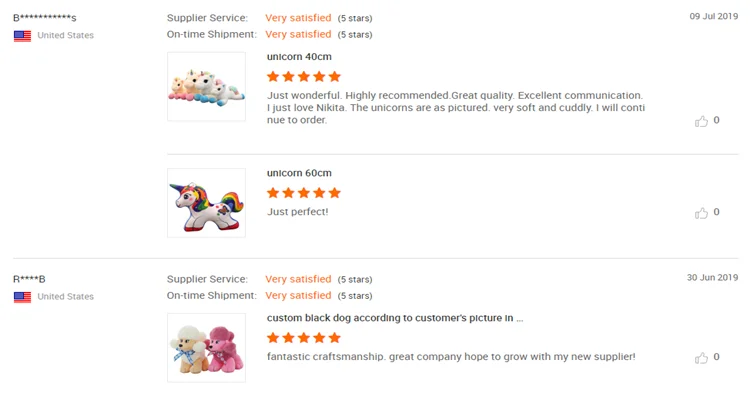
Task: Click the 30 Jun 2019 review date
Action: pos(712,277)
